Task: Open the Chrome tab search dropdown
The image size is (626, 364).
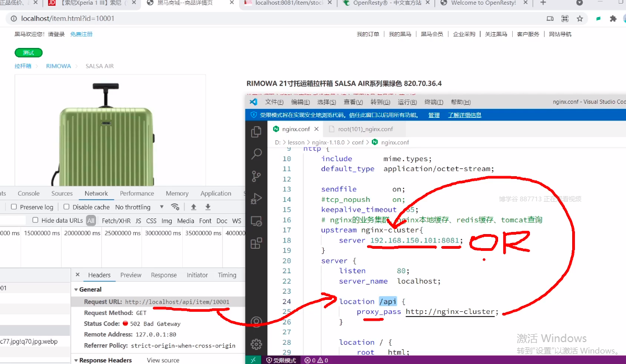Action: coord(580,3)
